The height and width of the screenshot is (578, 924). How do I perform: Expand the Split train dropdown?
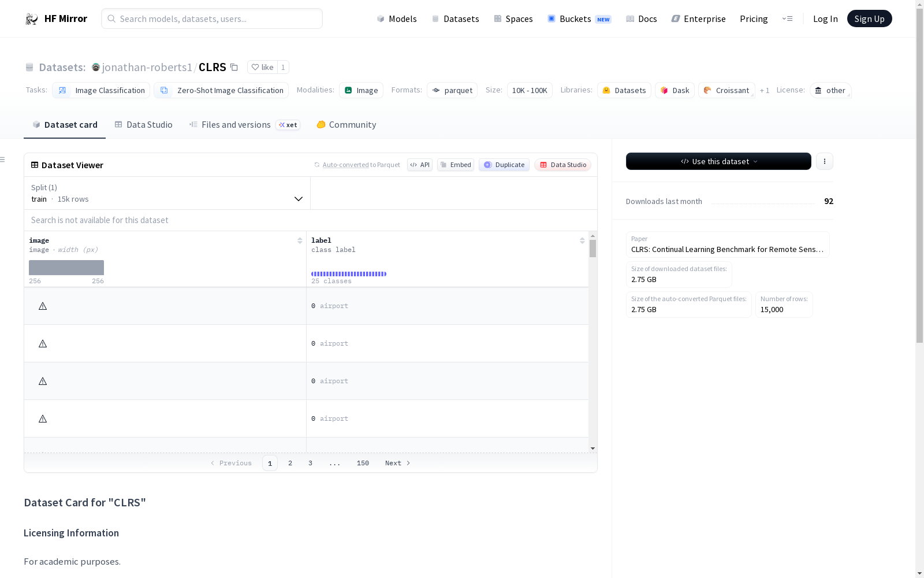tap(167, 193)
